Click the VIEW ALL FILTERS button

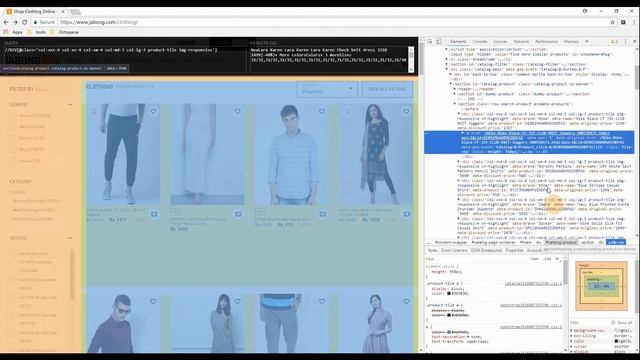(387, 89)
